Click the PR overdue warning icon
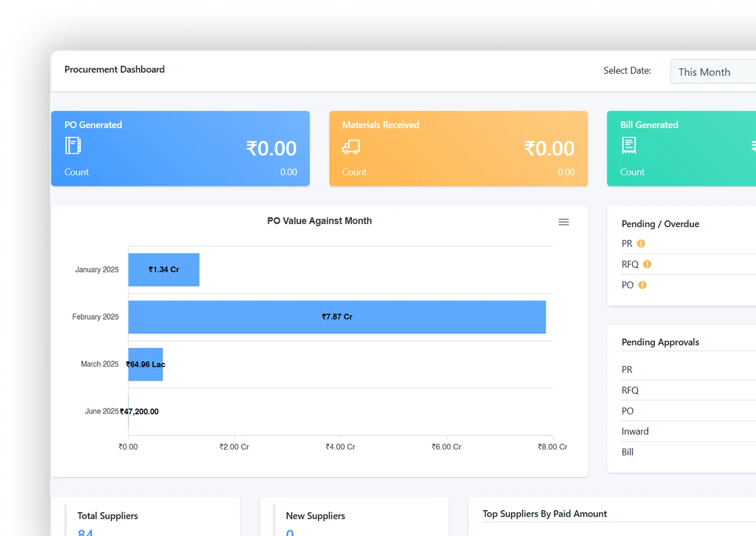 point(641,243)
